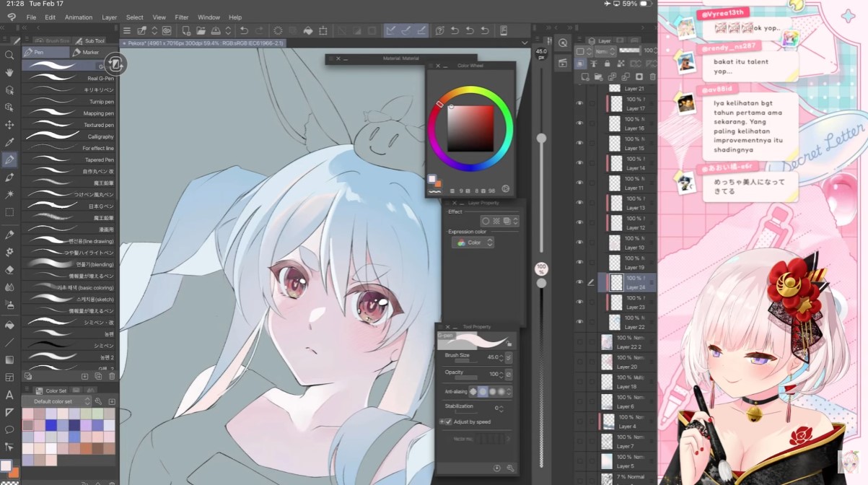Select the Text tool
The width and height of the screenshot is (868, 485).
tap(9, 395)
